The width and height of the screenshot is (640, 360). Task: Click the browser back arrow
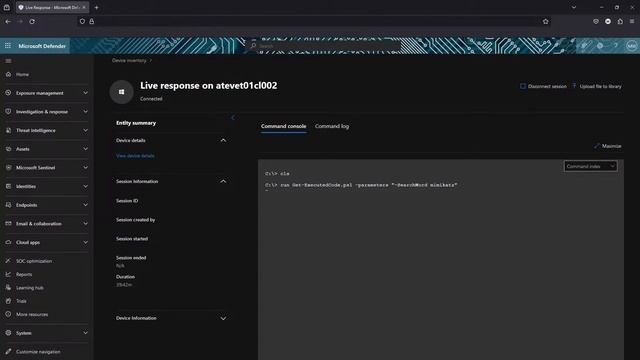point(8,21)
